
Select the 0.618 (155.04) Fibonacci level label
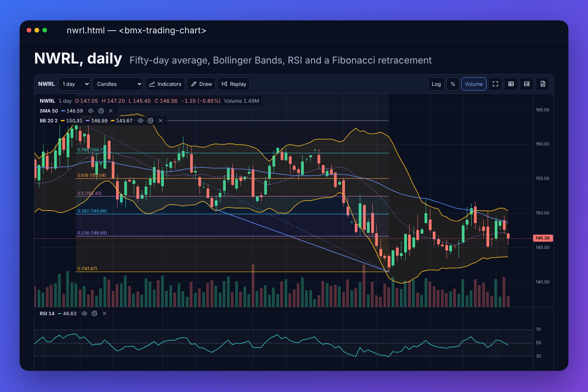[92, 175]
